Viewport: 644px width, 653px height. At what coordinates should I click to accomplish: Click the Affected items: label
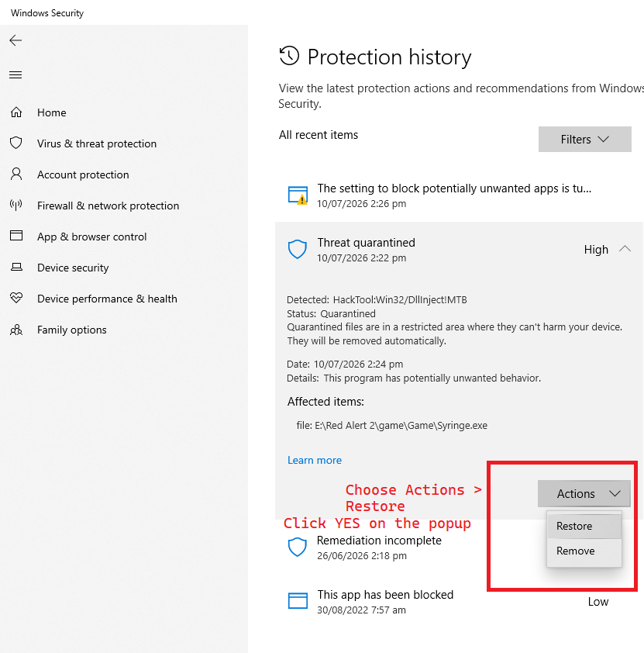(325, 402)
